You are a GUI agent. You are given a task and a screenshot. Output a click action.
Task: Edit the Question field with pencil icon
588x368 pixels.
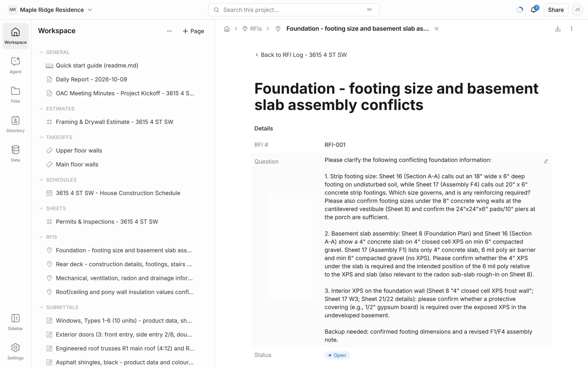click(546, 161)
